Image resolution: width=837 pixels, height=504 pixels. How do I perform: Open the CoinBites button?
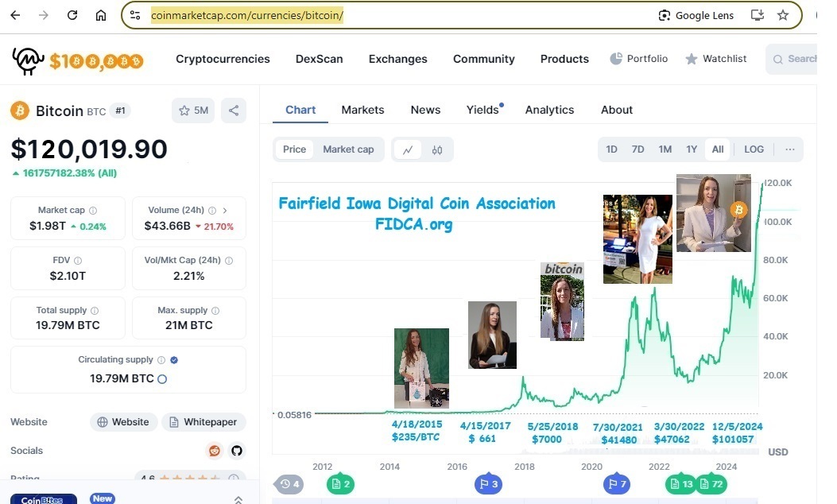click(x=44, y=499)
